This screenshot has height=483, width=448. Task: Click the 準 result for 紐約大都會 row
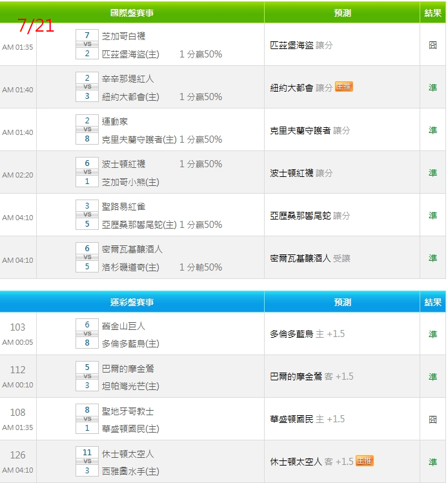(433, 88)
